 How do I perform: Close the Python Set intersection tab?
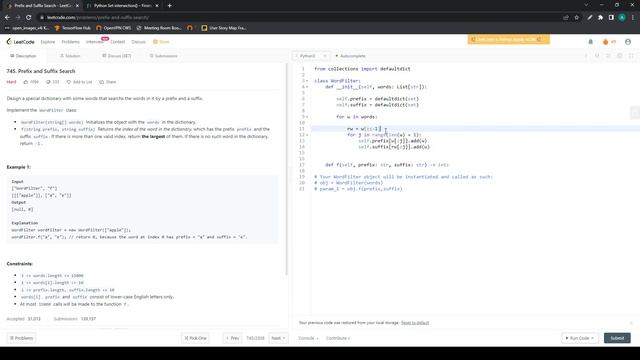pyautogui.click(x=157, y=6)
